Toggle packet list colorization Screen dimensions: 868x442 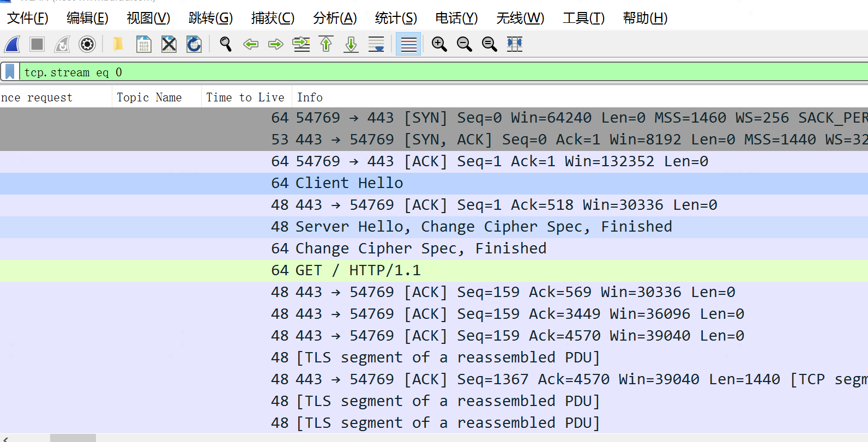point(408,44)
